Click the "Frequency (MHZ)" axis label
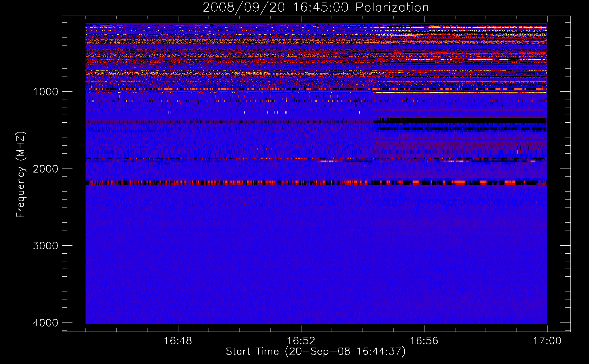589x364 pixels. (21, 175)
